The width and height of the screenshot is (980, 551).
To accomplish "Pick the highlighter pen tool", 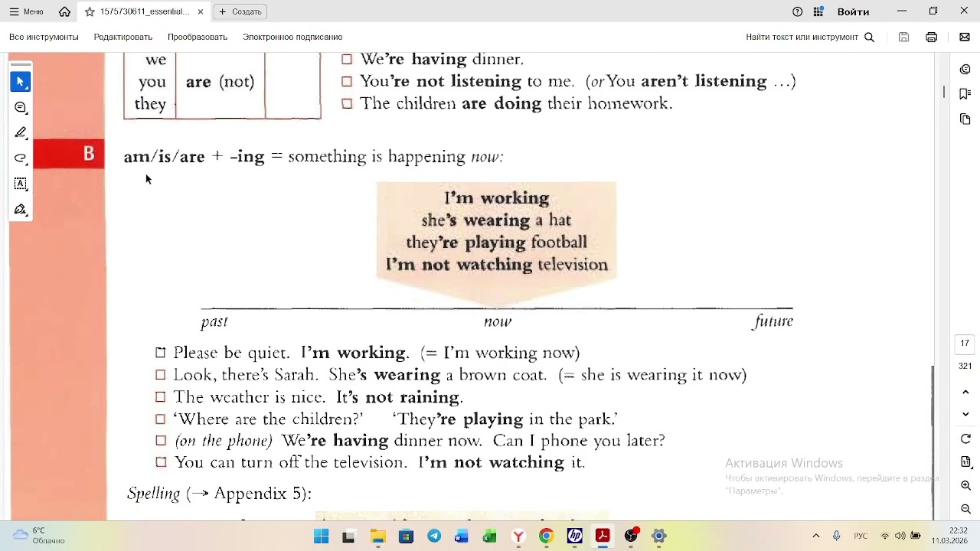I will tap(21, 132).
